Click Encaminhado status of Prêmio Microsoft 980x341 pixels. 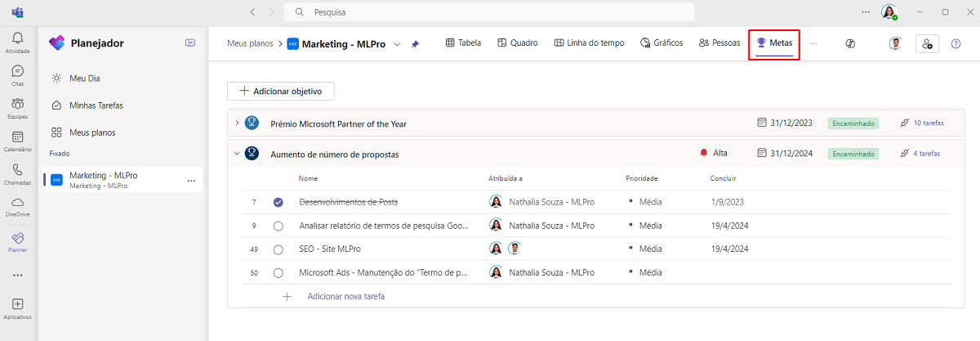pos(853,123)
